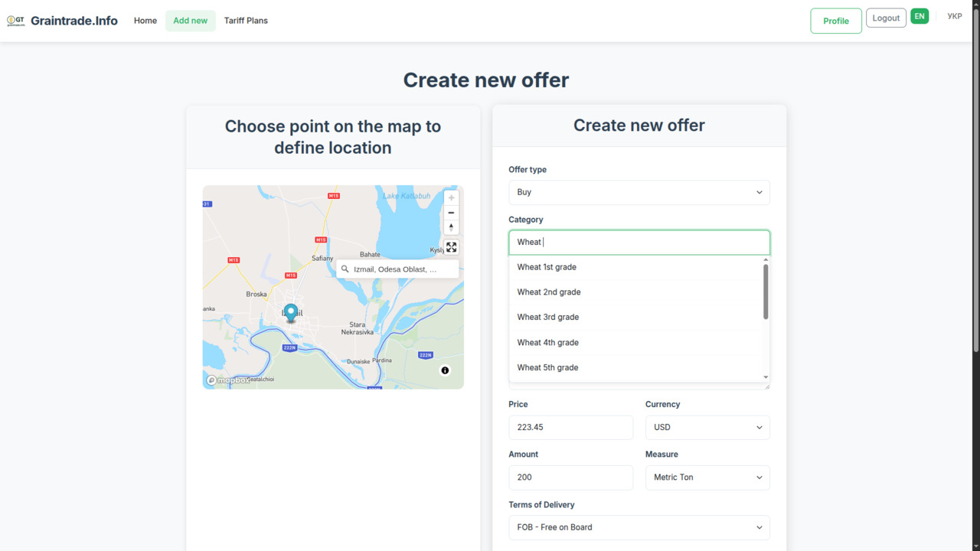Image resolution: width=980 pixels, height=551 pixels.
Task: Expand the Measure dropdown
Action: pos(707,478)
